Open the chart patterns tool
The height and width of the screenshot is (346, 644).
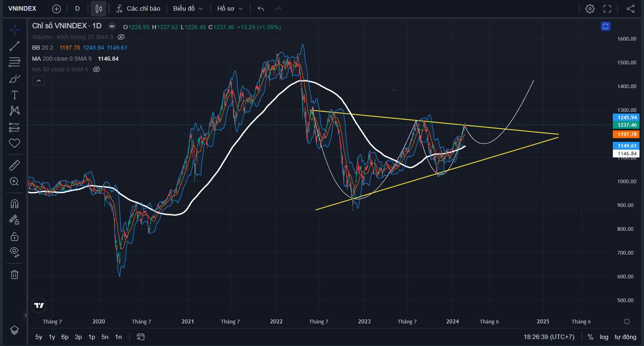click(14, 111)
